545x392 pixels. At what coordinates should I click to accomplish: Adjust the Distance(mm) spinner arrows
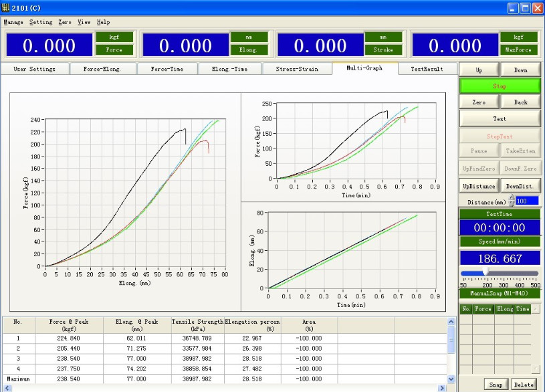pos(512,201)
